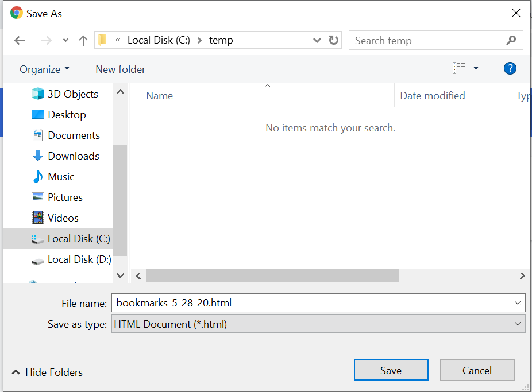
Task: Open the recent locations dropdown arrow
Action: [65, 41]
